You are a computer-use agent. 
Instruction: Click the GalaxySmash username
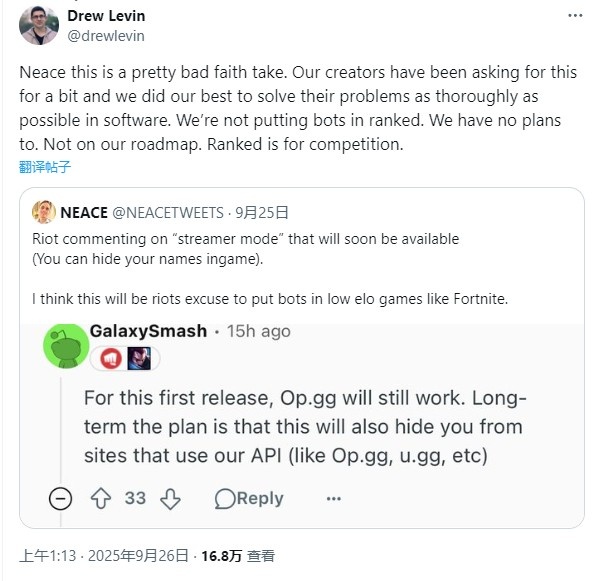[149, 330]
